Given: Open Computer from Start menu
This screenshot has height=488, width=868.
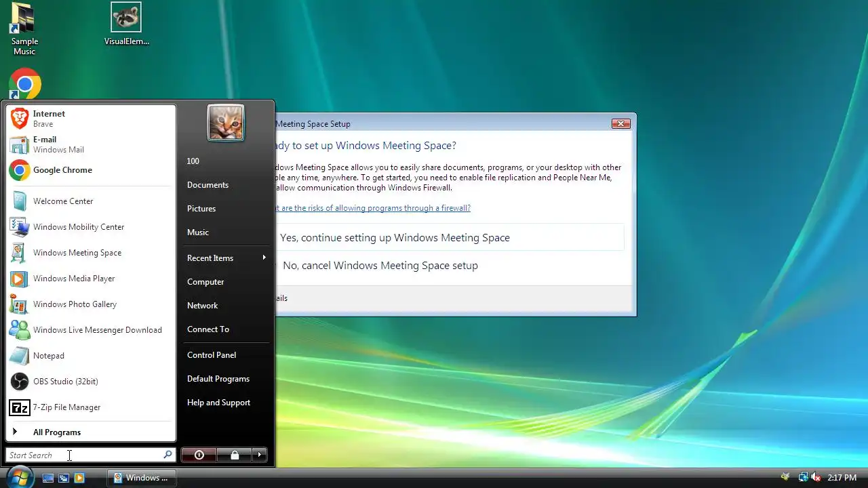Looking at the screenshot, I should (226, 282).
